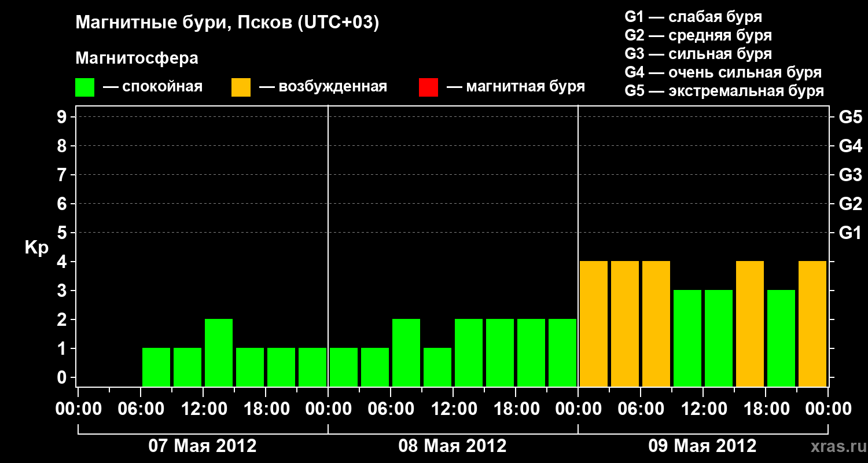Click the Kp 2 green bar on 07 Мая
This screenshot has height=463, width=868.
[x=219, y=352]
